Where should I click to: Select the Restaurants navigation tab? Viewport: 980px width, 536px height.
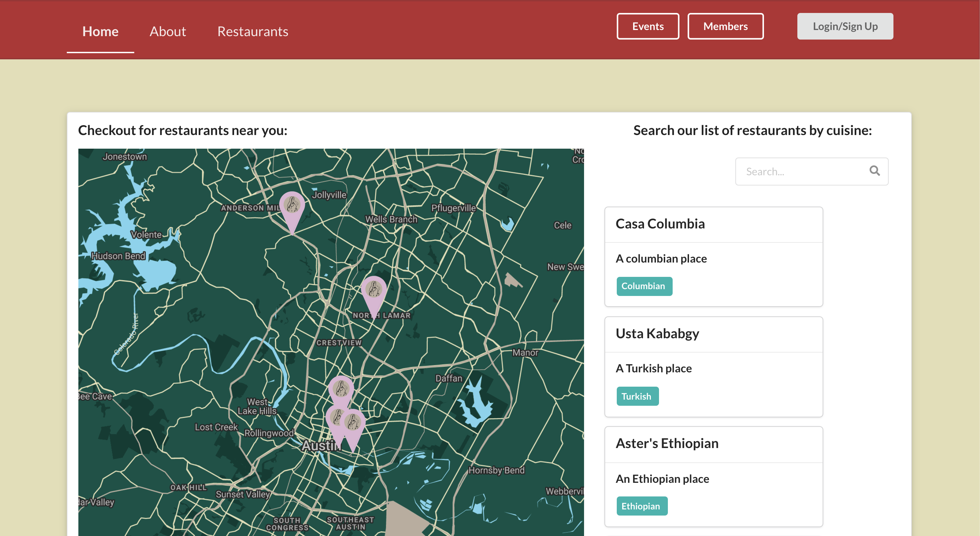(x=252, y=31)
